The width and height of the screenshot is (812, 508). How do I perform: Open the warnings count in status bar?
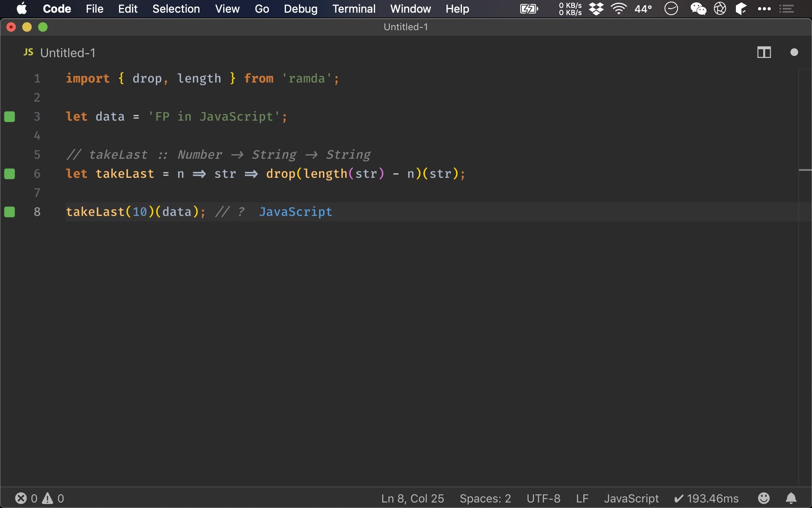[53, 498]
